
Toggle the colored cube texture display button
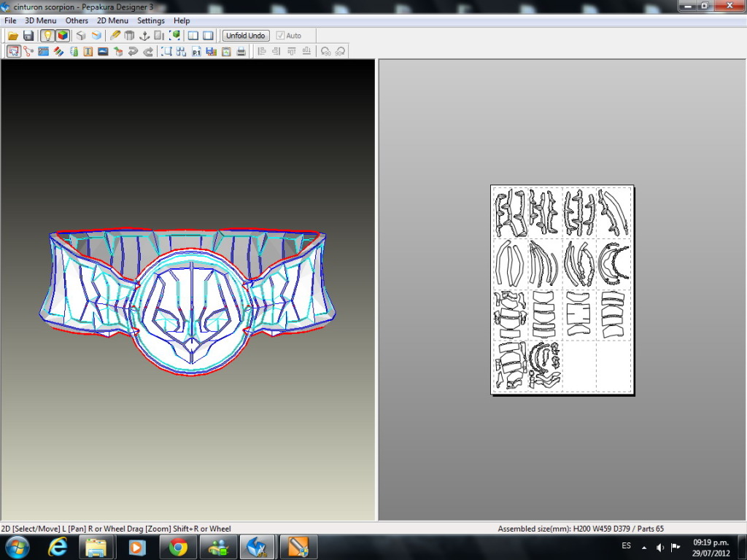coord(63,36)
